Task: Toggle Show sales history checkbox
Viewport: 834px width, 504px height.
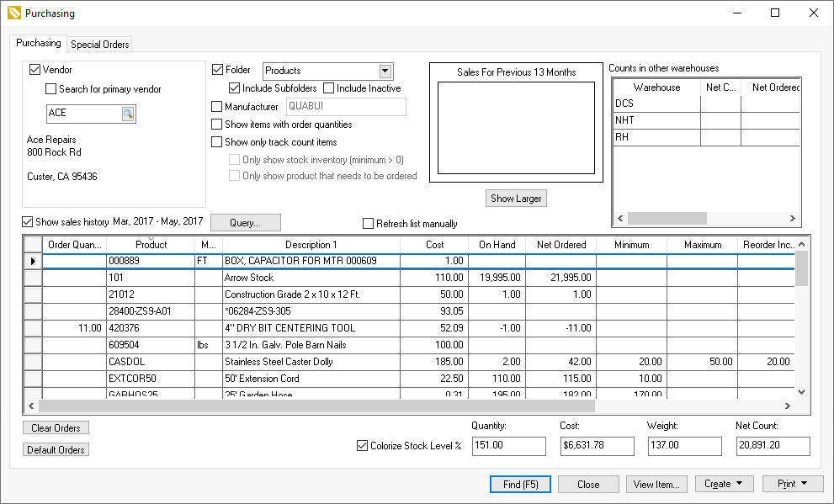Action: coord(27,221)
